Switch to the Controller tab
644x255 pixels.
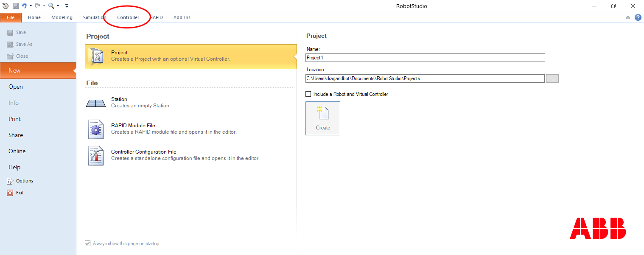click(x=128, y=17)
